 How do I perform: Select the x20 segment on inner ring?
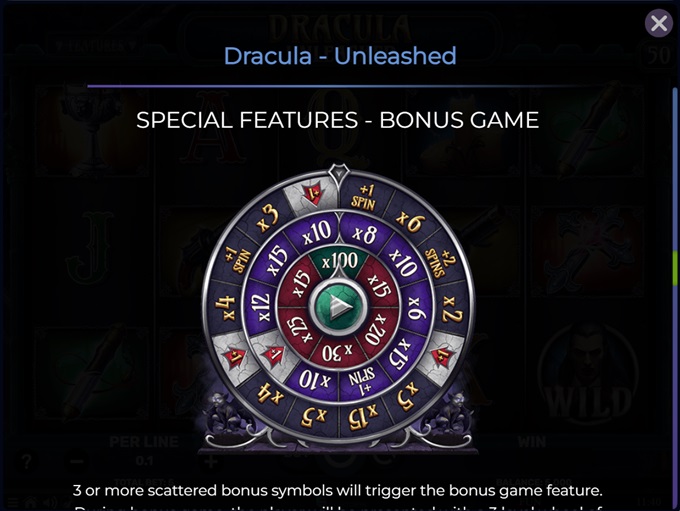(x=376, y=330)
